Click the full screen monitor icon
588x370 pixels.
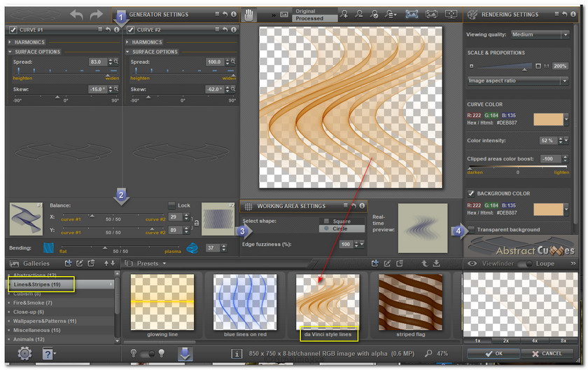[451, 15]
